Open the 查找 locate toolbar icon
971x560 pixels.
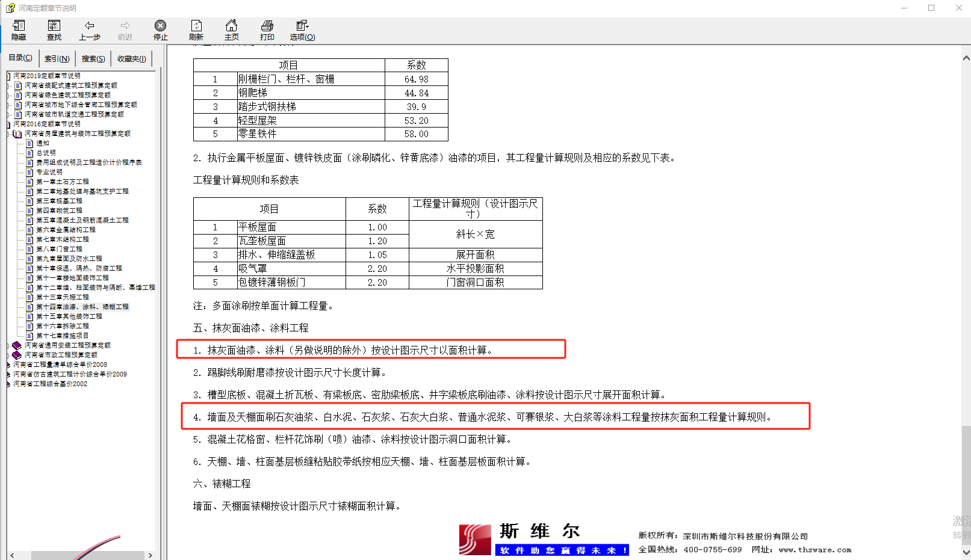click(x=54, y=29)
